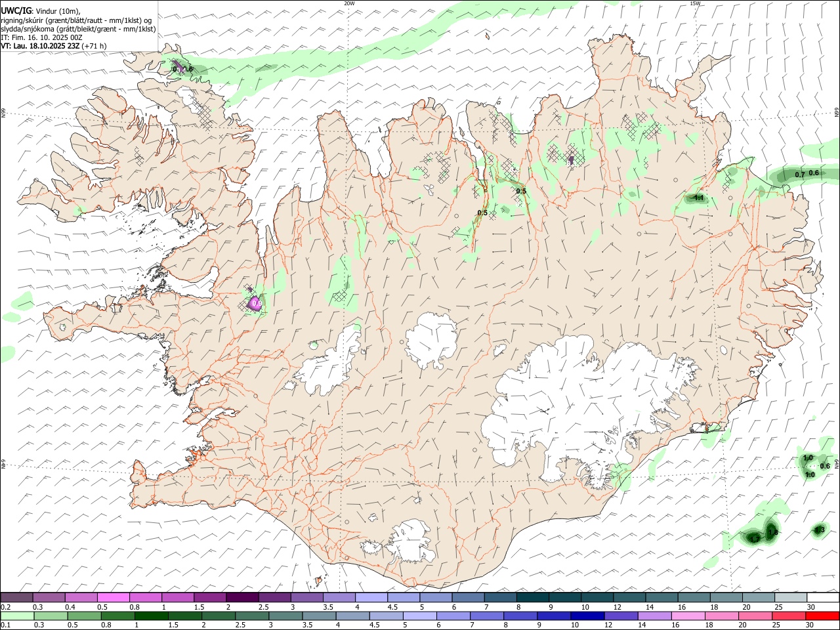Click snow-scale swatch between 6 and 7
Screen dimensions: 840x630
pyautogui.click(x=467, y=598)
